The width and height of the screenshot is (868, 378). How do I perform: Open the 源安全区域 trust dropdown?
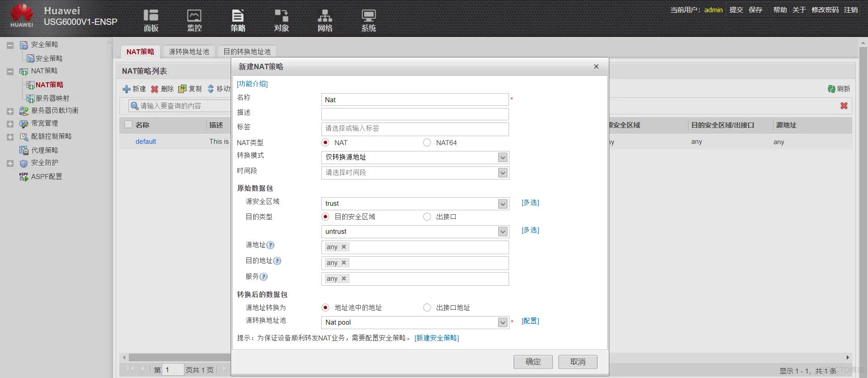coord(415,203)
